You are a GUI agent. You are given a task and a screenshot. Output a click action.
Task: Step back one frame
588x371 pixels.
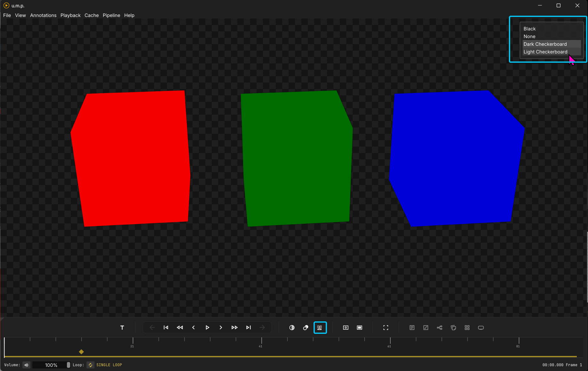point(193,327)
